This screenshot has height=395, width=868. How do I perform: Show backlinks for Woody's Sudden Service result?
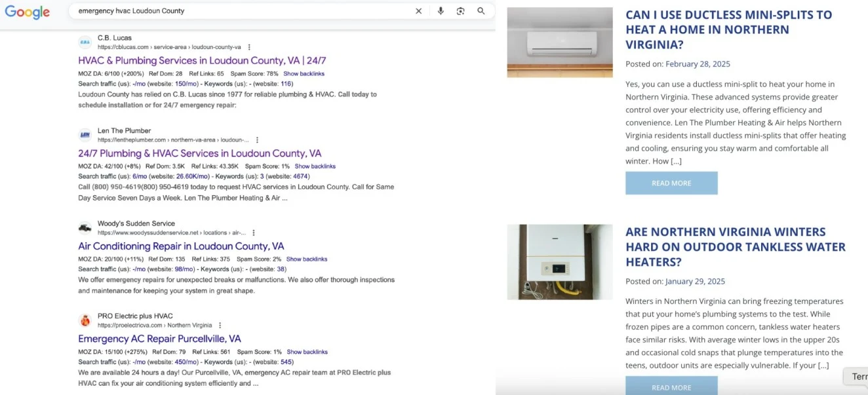[x=307, y=259]
